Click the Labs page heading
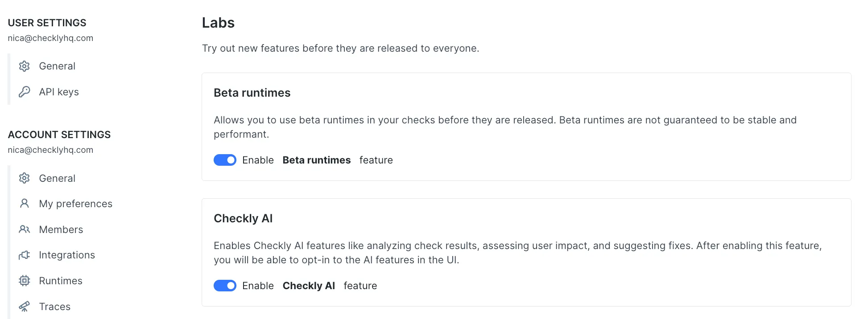The height and width of the screenshot is (319, 868). pyautogui.click(x=218, y=23)
